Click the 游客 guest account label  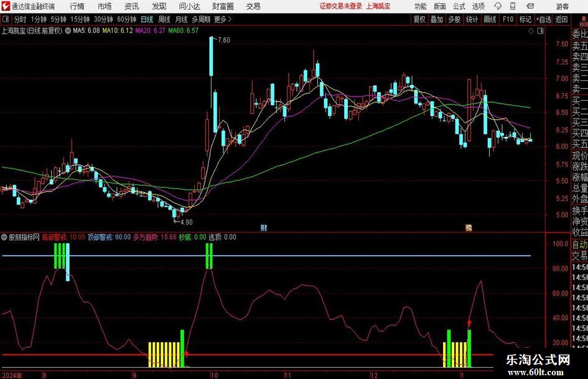pos(562,6)
